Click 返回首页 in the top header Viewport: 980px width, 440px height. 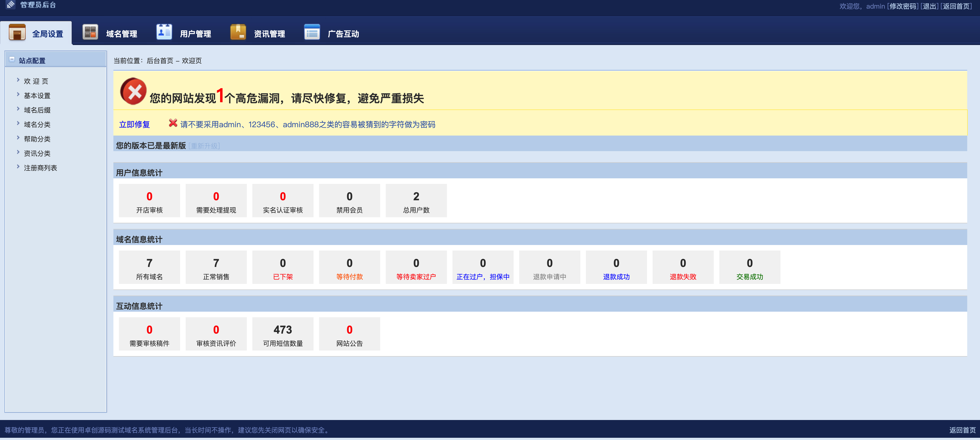tap(956, 6)
